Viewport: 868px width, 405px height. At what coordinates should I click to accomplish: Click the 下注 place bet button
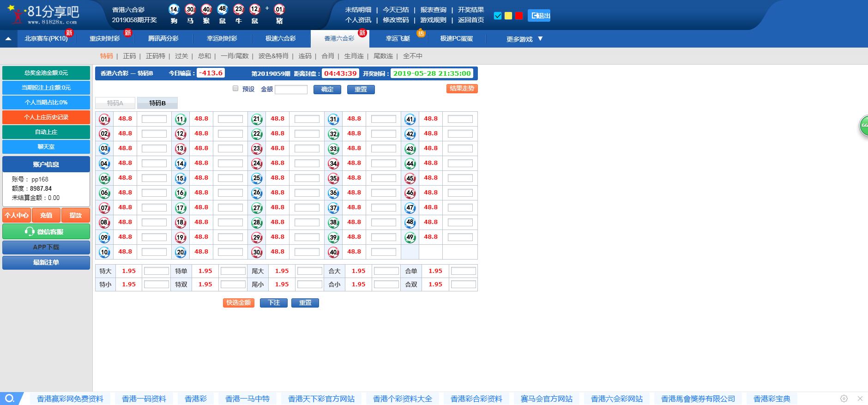pyautogui.click(x=274, y=303)
